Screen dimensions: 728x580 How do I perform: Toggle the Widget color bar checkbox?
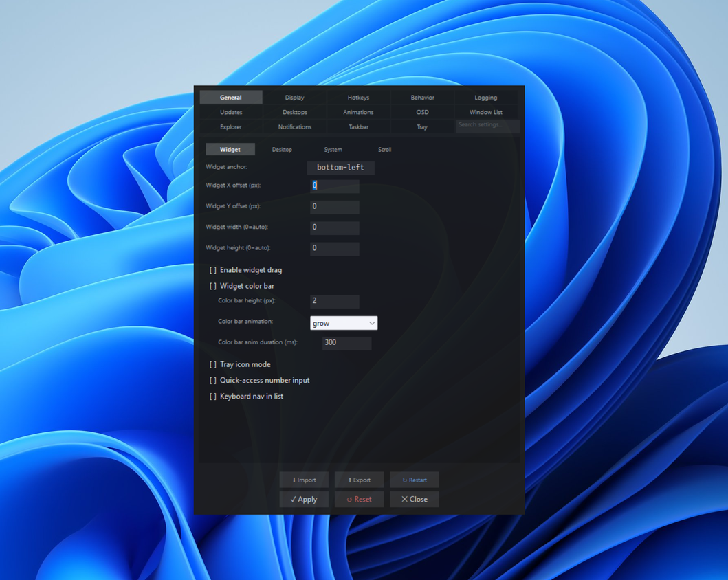242,286
